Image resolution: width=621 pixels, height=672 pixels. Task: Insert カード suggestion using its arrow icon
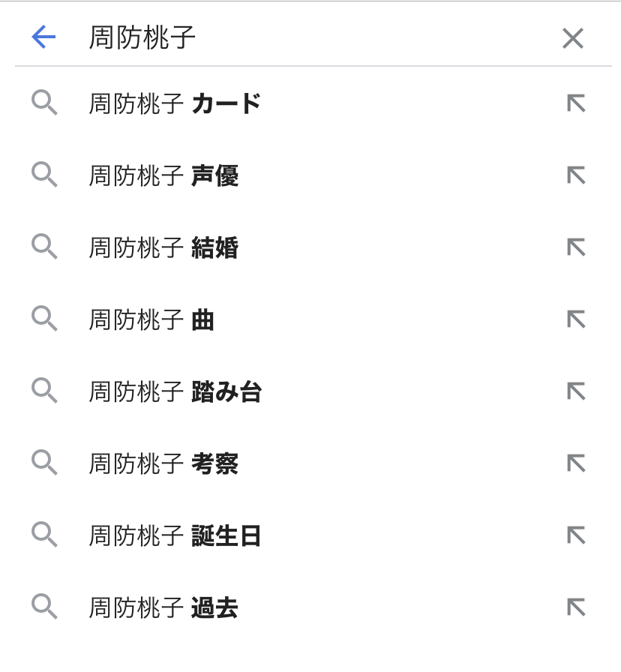pyautogui.click(x=575, y=103)
